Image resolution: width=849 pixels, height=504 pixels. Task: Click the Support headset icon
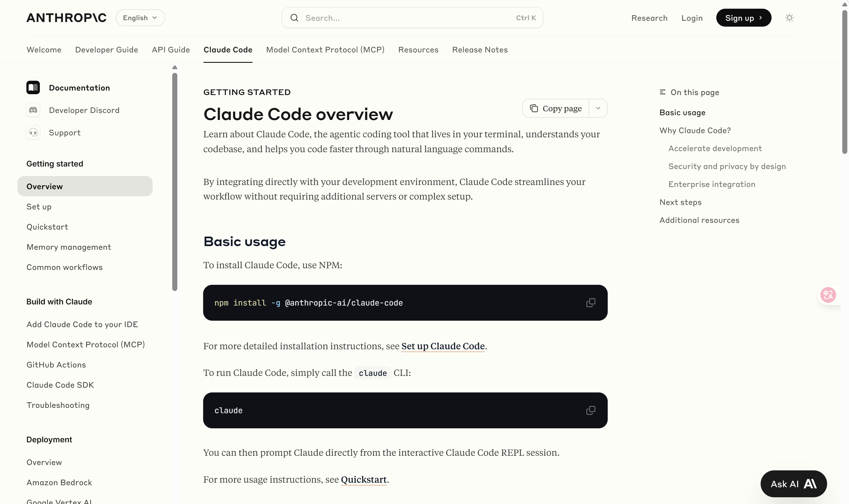33,133
